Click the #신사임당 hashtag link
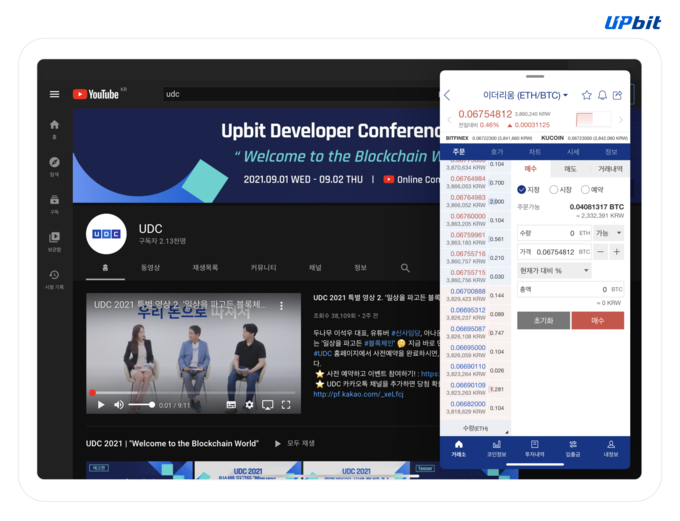680x521 pixels. [405, 333]
